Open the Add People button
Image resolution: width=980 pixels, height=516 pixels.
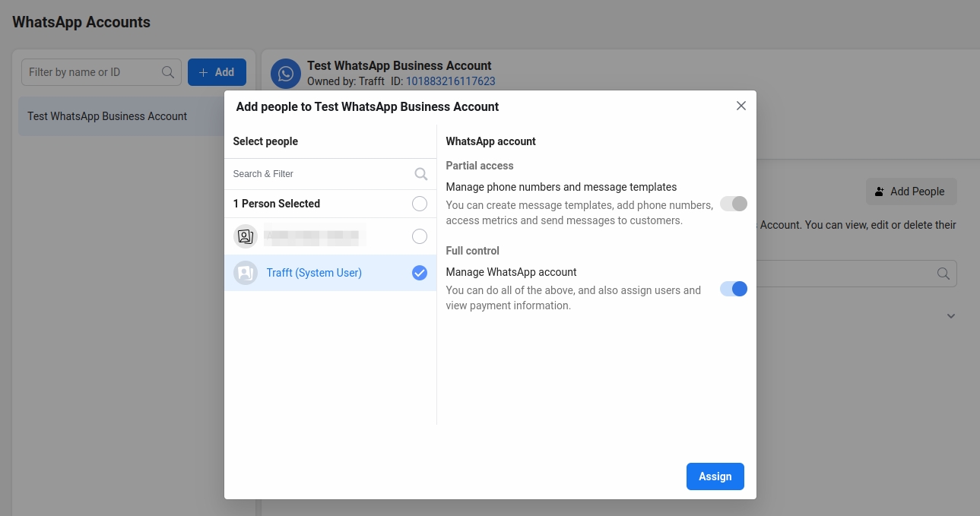(911, 192)
